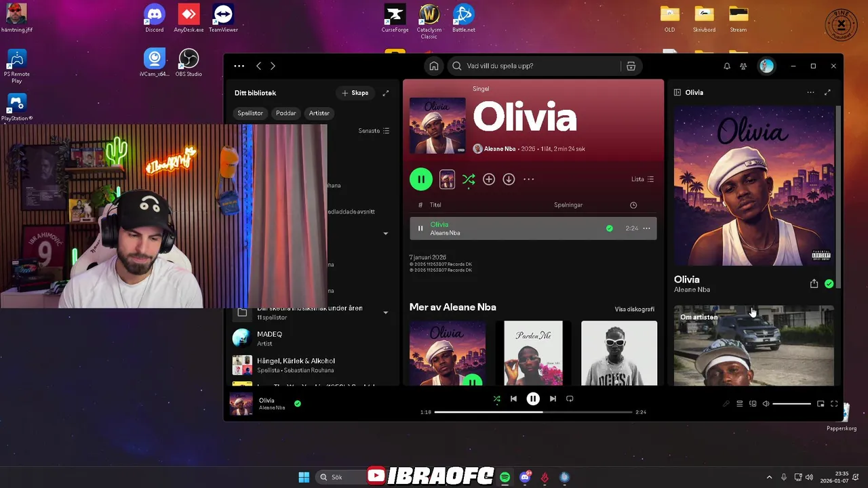The height and width of the screenshot is (488, 868).
Task: Share Olivia from Now Playing panel
Action: tap(814, 284)
